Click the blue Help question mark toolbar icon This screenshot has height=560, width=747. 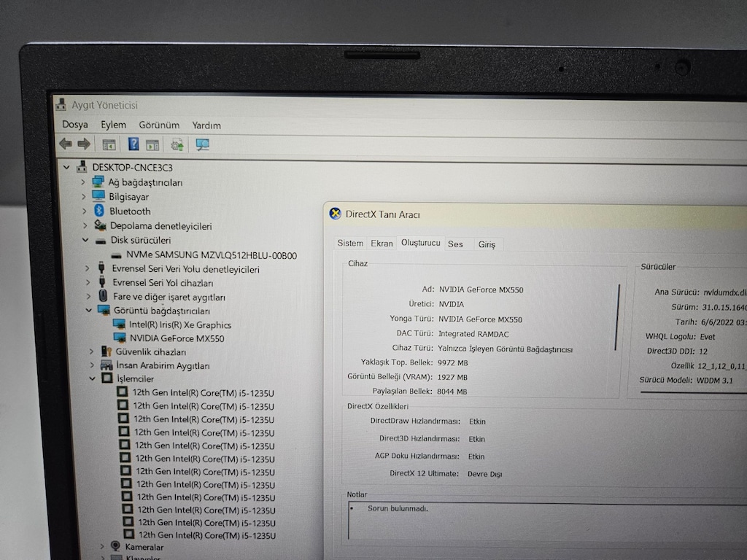(x=133, y=144)
